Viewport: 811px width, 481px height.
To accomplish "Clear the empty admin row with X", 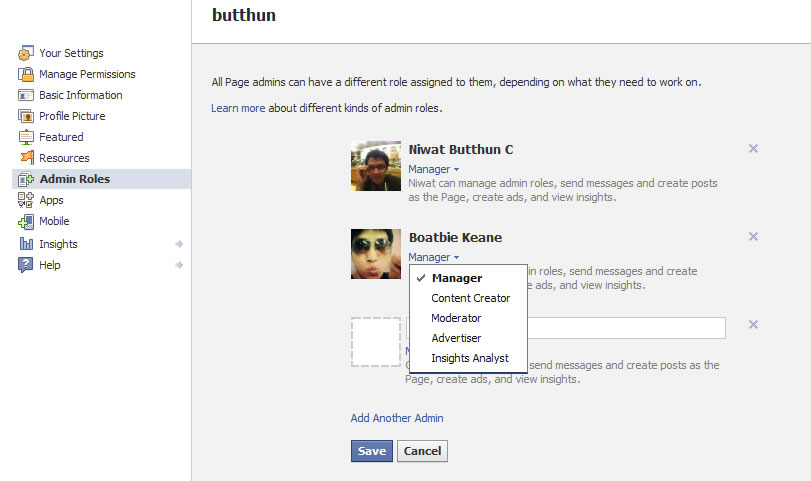I will [753, 325].
